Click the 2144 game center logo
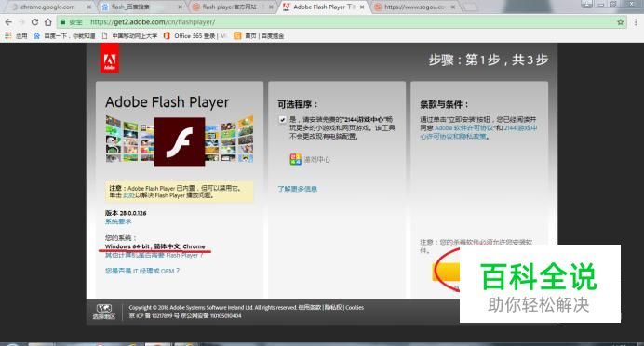The height and width of the screenshot is (346, 644). (295, 159)
